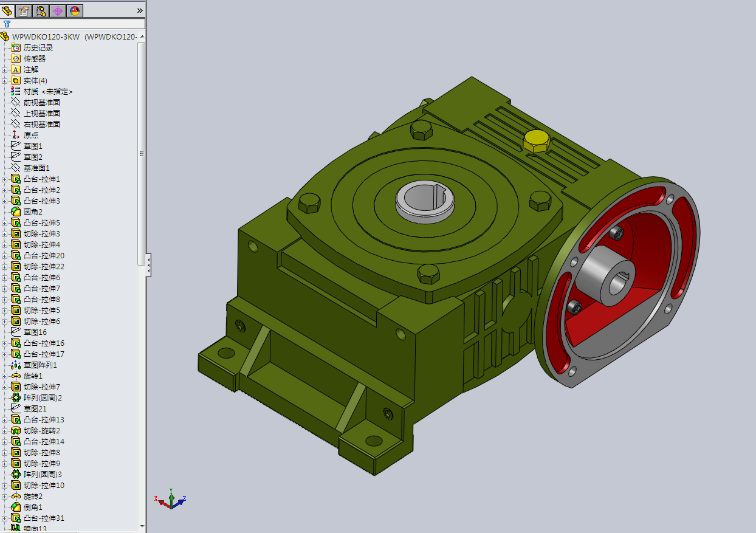Click the 倒角1 chamfer icon
Screen dimensions: 756x533
(16, 507)
